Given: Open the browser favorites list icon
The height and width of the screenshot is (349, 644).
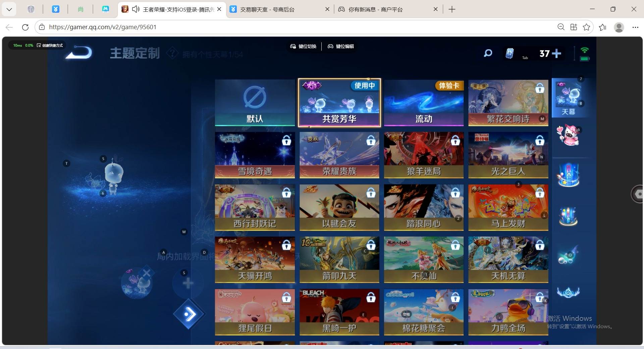Looking at the screenshot, I should click(x=603, y=27).
